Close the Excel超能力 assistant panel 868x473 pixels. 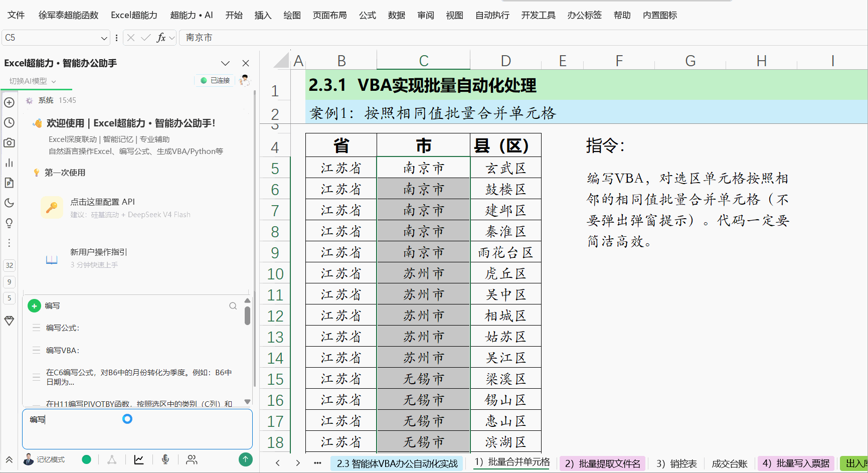point(246,63)
